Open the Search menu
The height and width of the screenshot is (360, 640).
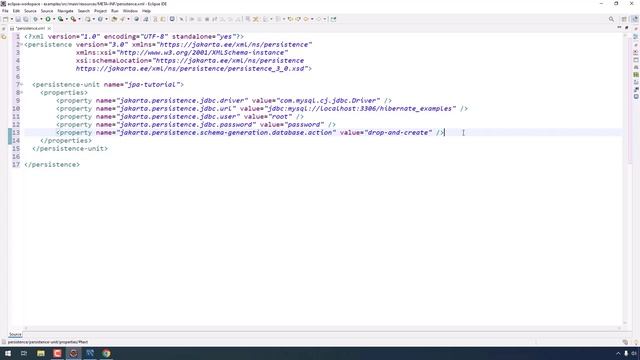pos(83,11)
